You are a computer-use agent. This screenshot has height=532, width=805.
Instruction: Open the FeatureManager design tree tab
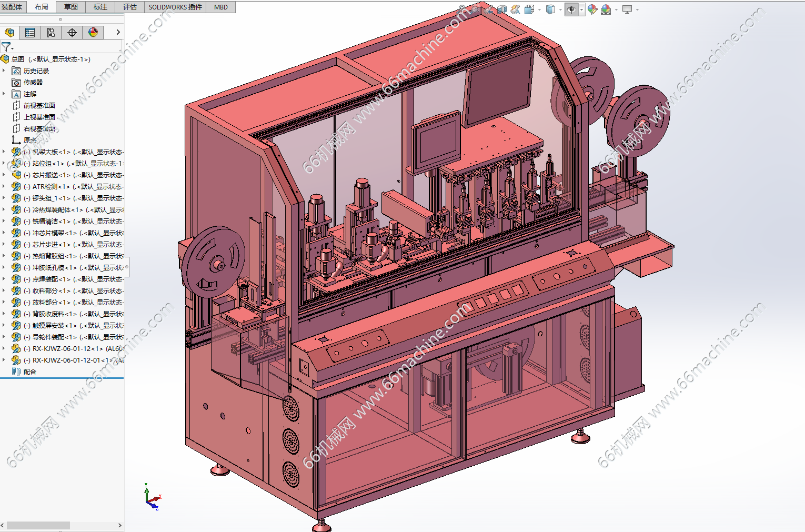[x=9, y=33]
